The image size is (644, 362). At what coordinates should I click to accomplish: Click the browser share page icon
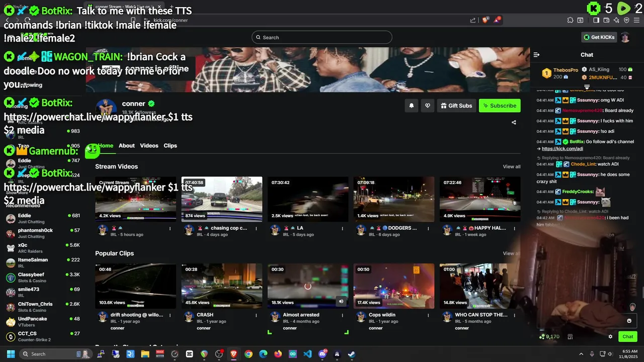click(473, 20)
